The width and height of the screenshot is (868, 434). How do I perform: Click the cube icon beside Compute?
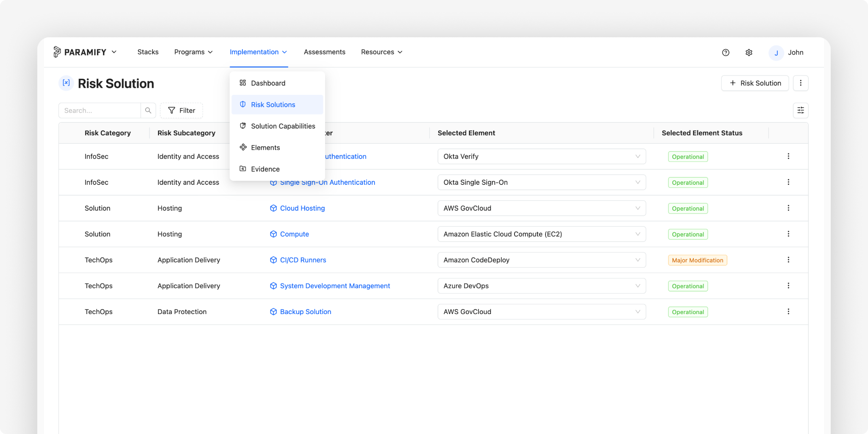point(273,234)
